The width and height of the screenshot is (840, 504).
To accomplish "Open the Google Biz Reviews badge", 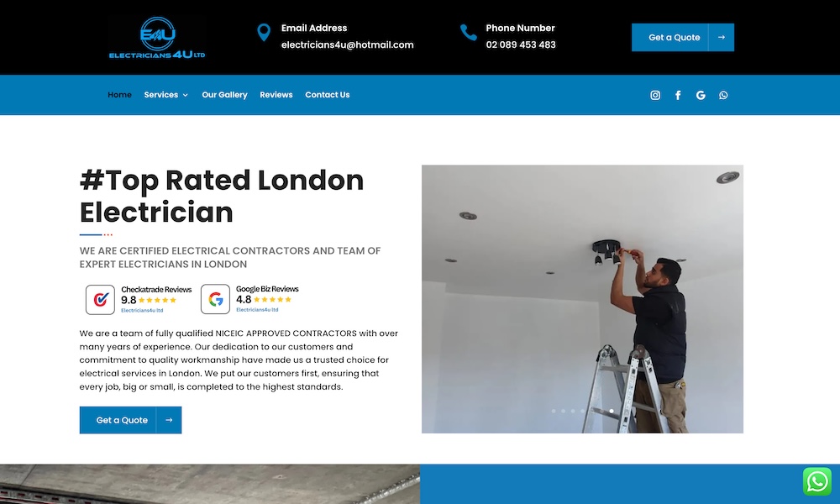I will [x=250, y=299].
